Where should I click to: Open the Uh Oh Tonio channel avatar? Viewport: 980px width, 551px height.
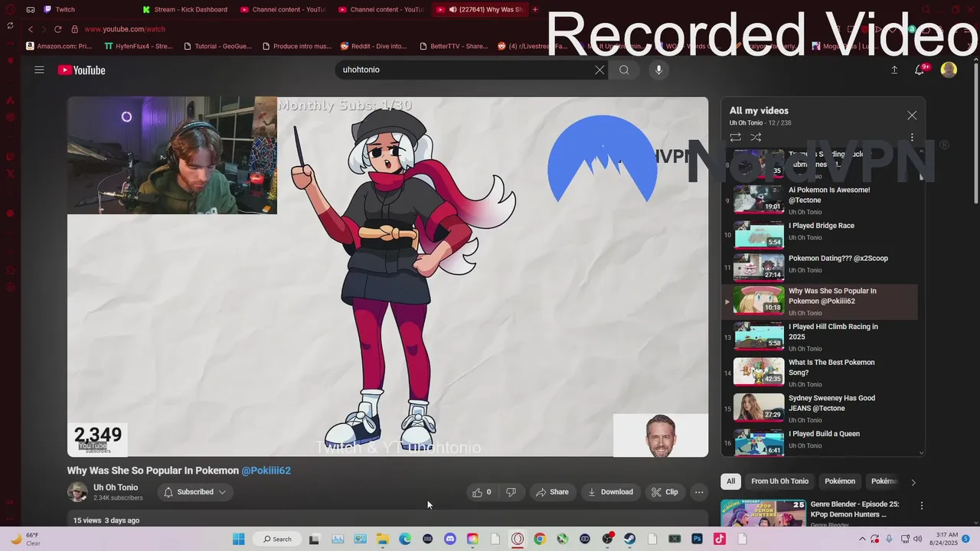tap(77, 492)
